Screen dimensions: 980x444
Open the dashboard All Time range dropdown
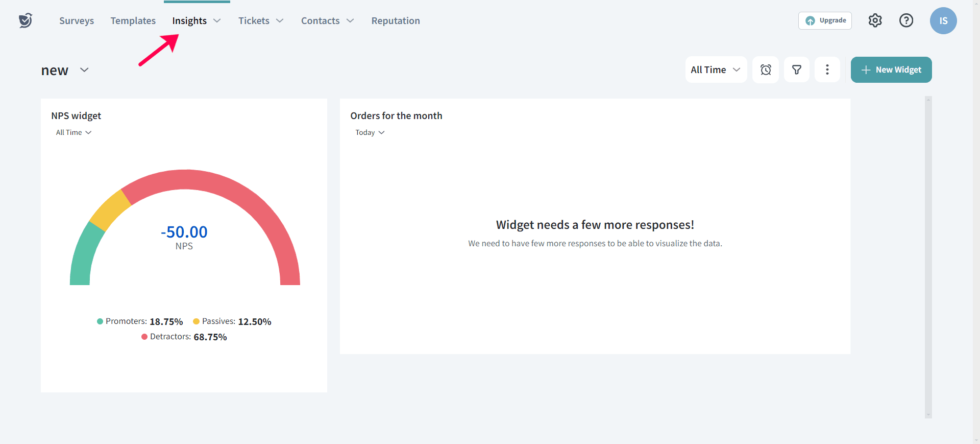point(716,70)
